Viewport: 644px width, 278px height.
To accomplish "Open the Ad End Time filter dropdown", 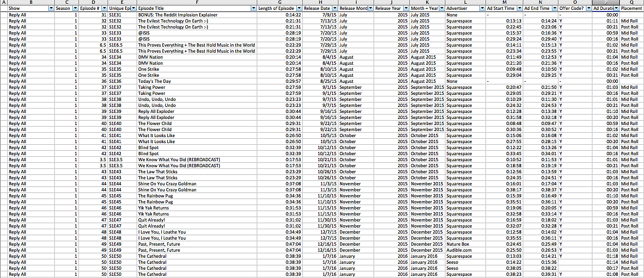I will [555, 8].
